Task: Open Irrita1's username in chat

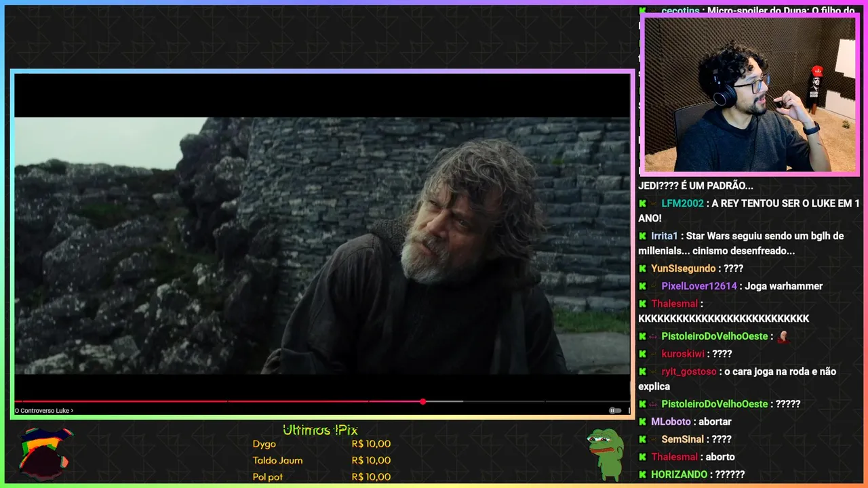Action: [665, 236]
